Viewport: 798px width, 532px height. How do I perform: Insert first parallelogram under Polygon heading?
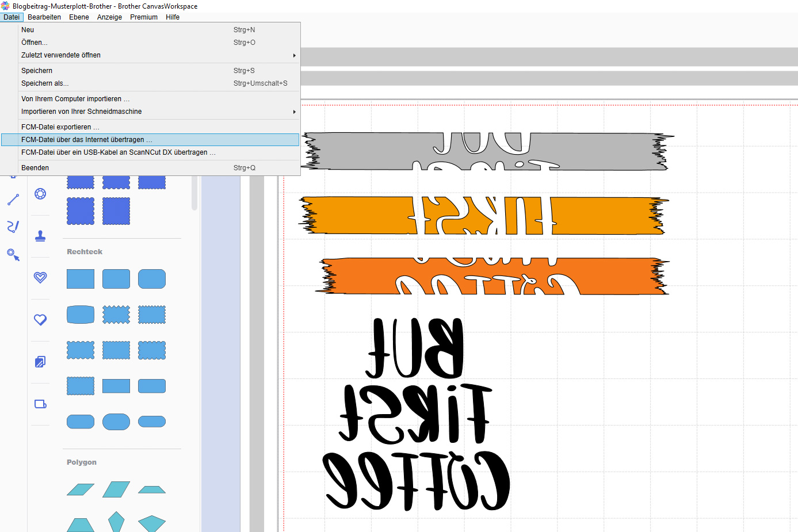pyautogui.click(x=81, y=489)
